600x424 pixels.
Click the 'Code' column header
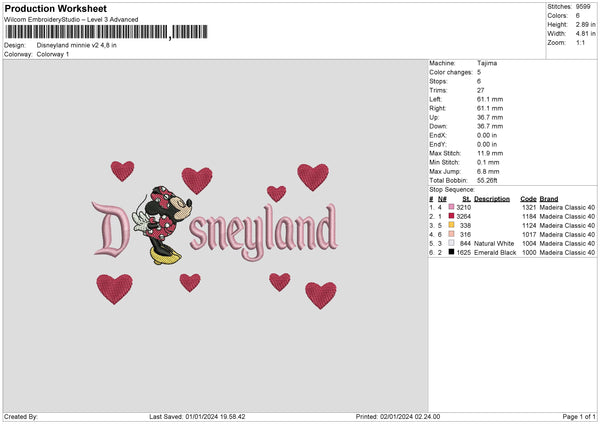528,199
